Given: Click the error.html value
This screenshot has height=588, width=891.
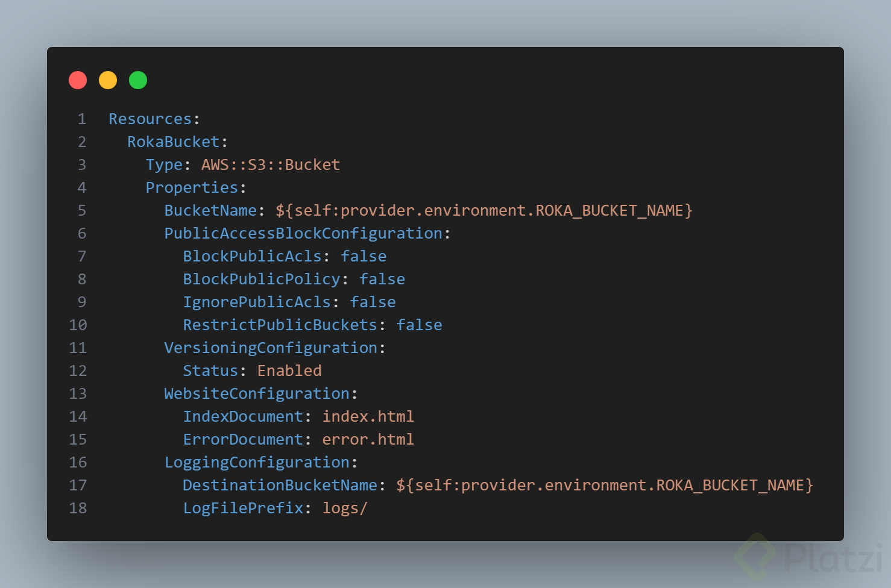Looking at the screenshot, I should (368, 440).
